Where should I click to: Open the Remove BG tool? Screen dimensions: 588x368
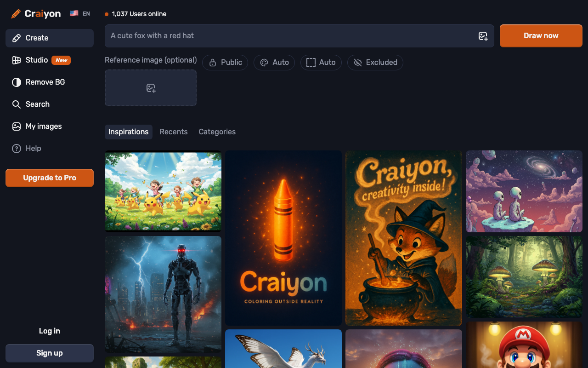(50, 82)
